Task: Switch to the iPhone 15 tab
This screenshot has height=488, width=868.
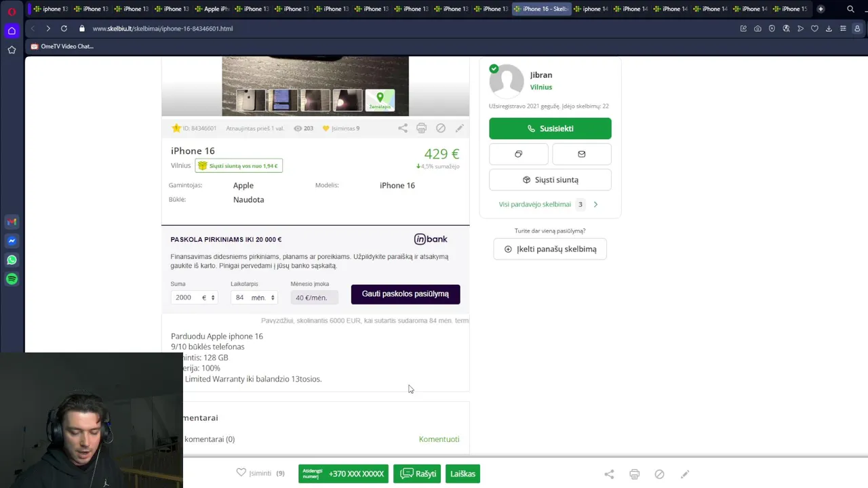Action: pyautogui.click(x=790, y=9)
